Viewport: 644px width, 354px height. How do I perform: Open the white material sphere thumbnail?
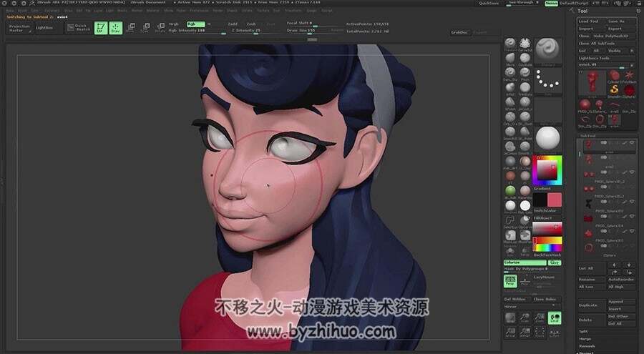(x=548, y=139)
